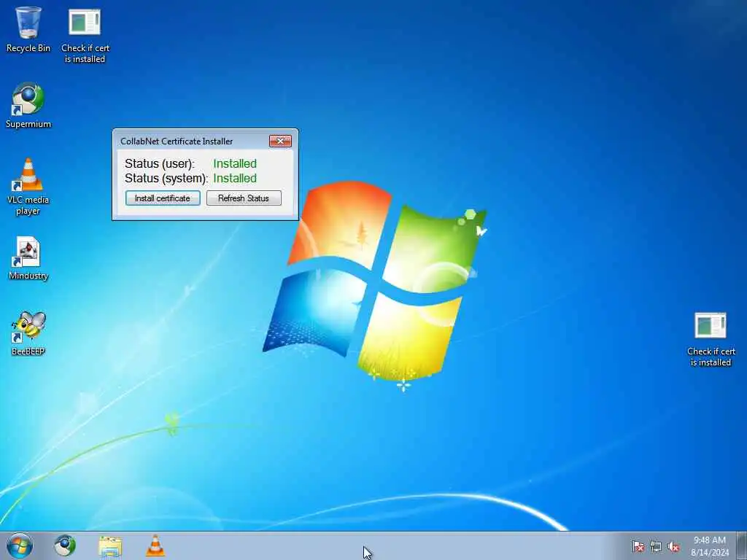Launch VLC from the taskbar

(155, 545)
